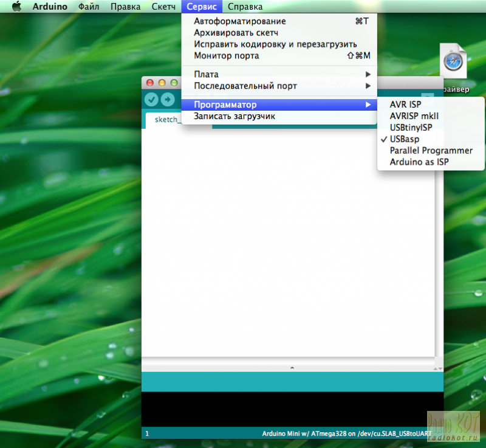Viewport: 486px width, 448px height.
Task: Choose Записать загрузчик
Action: coord(279,116)
